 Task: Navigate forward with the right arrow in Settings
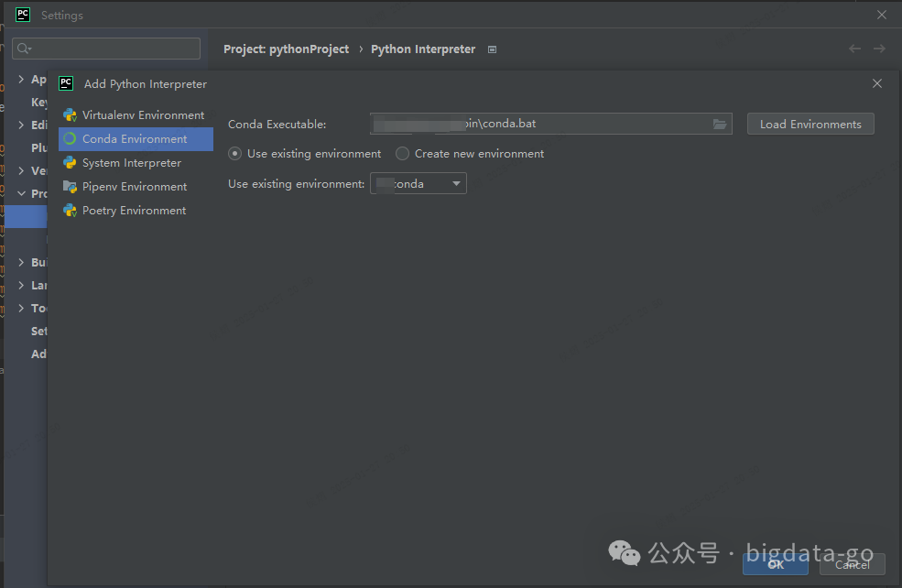click(x=879, y=49)
